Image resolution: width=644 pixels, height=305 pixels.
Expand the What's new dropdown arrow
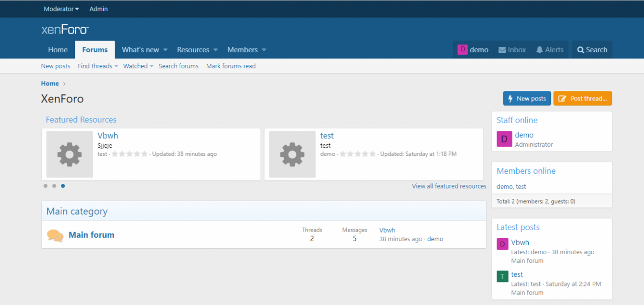tap(165, 50)
